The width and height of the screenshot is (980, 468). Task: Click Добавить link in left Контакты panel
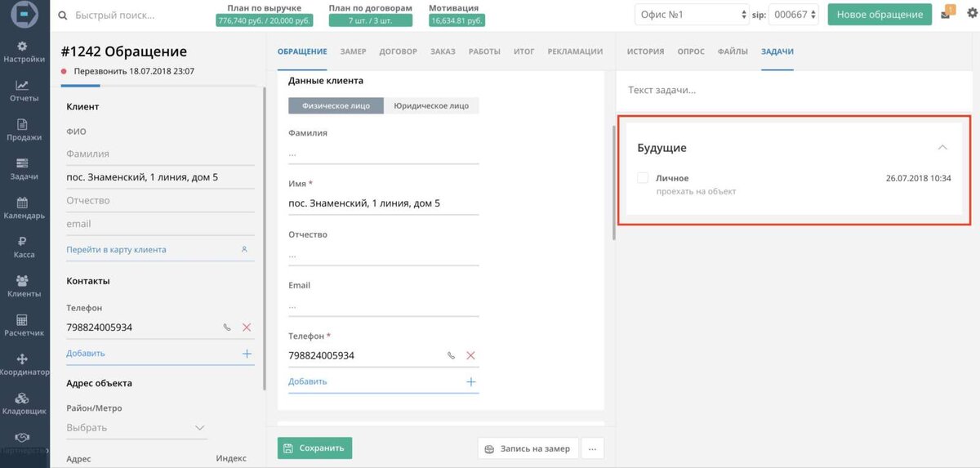[86, 354]
